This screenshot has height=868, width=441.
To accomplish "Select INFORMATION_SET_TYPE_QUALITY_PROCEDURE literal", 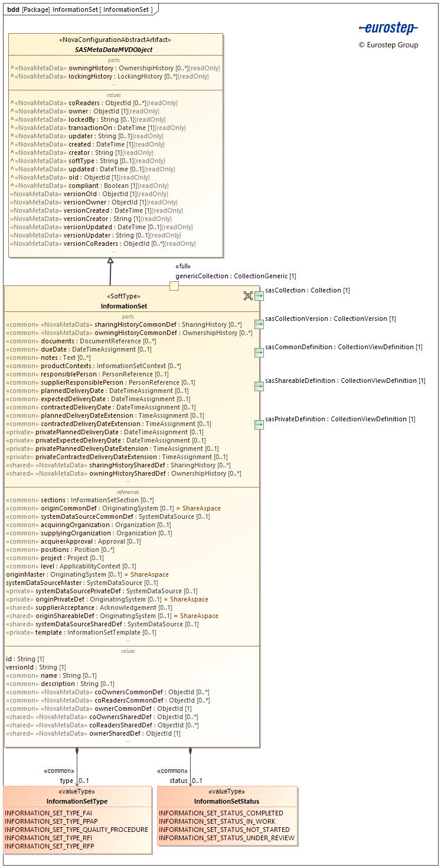I will [x=77, y=830].
